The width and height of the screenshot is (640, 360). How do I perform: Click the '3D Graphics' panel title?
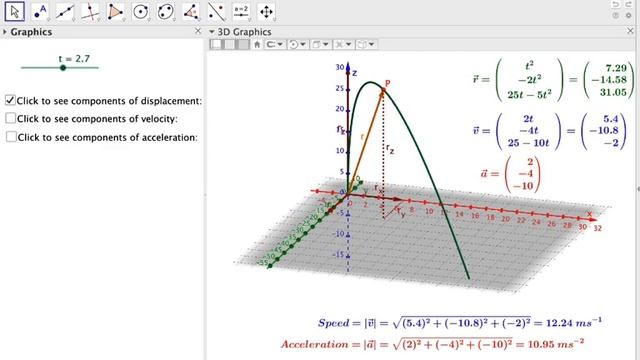(244, 32)
